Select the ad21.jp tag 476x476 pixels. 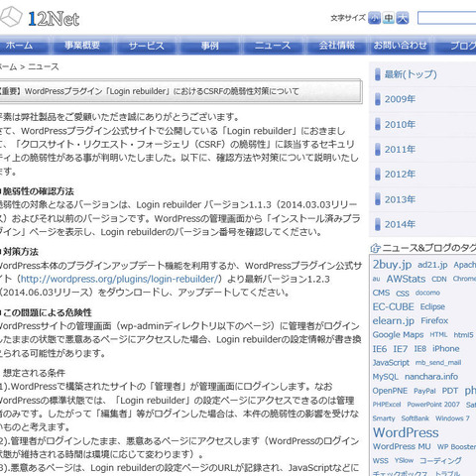(x=432, y=265)
